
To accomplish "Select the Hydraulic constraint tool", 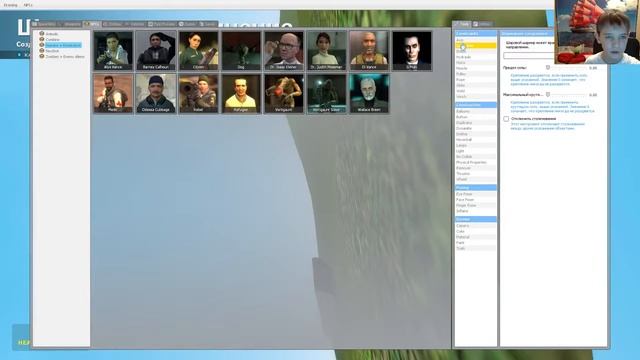I will click(x=476, y=57).
